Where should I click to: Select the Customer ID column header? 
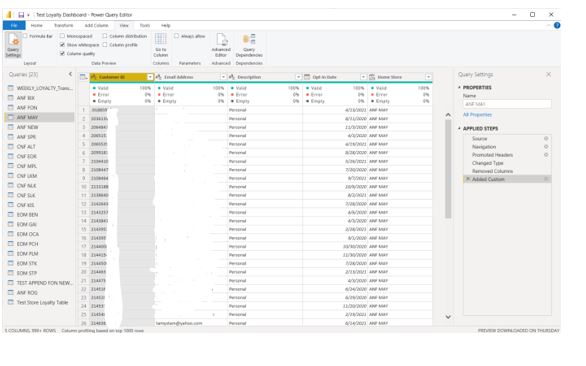[122, 77]
